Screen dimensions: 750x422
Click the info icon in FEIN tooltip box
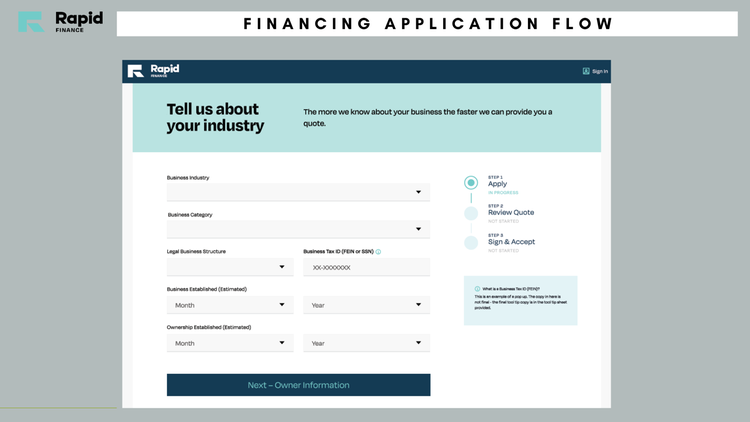[x=477, y=289]
